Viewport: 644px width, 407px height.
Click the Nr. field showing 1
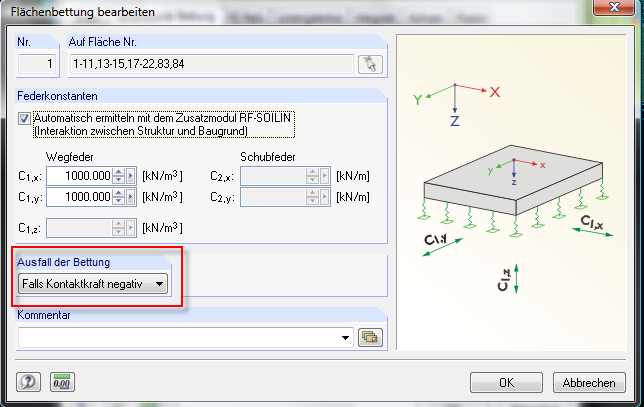click(x=37, y=64)
